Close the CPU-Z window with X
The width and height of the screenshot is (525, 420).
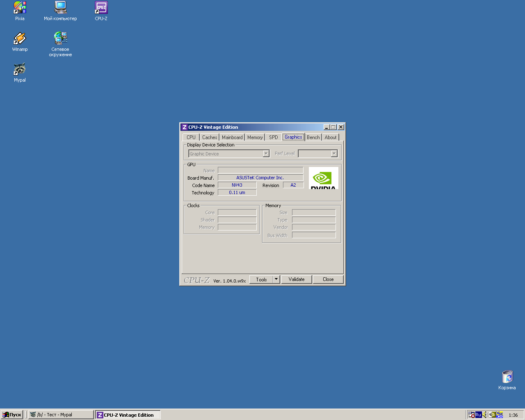point(341,127)
